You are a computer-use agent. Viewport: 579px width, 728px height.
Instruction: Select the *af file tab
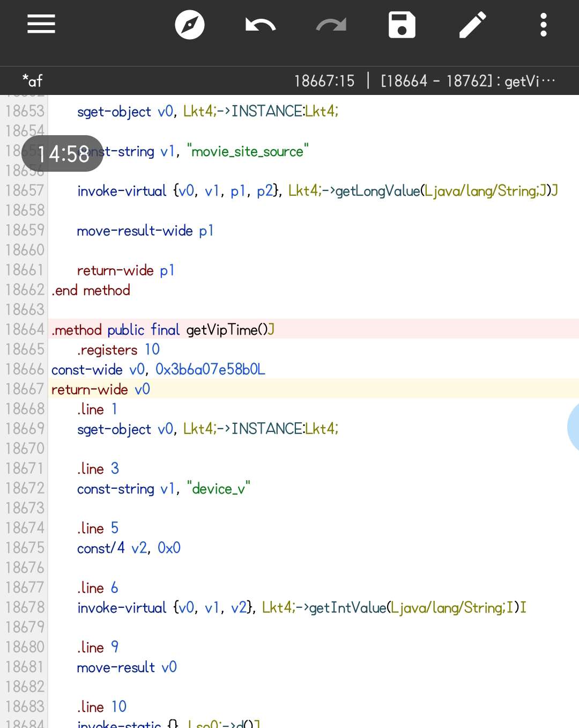pos(32,81)
